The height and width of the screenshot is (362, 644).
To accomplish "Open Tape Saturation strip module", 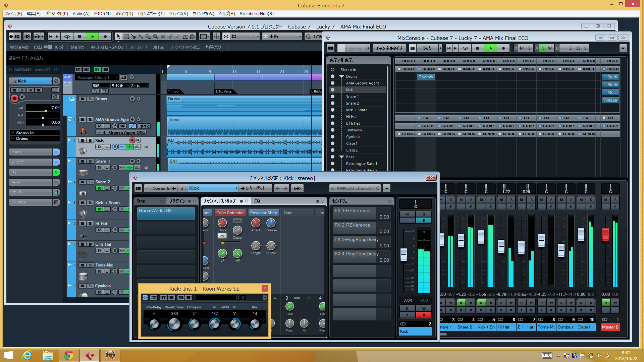I will point(230,213).
